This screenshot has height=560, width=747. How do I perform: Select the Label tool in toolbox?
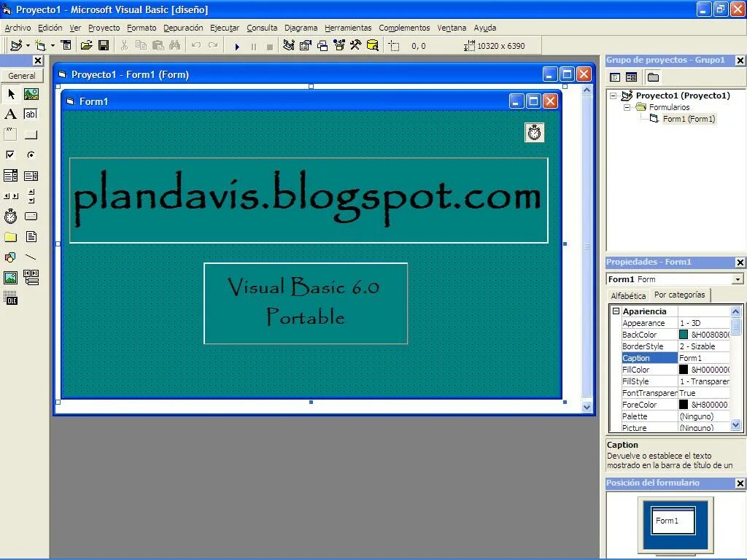pyautogui.click(x=11, y=114)
